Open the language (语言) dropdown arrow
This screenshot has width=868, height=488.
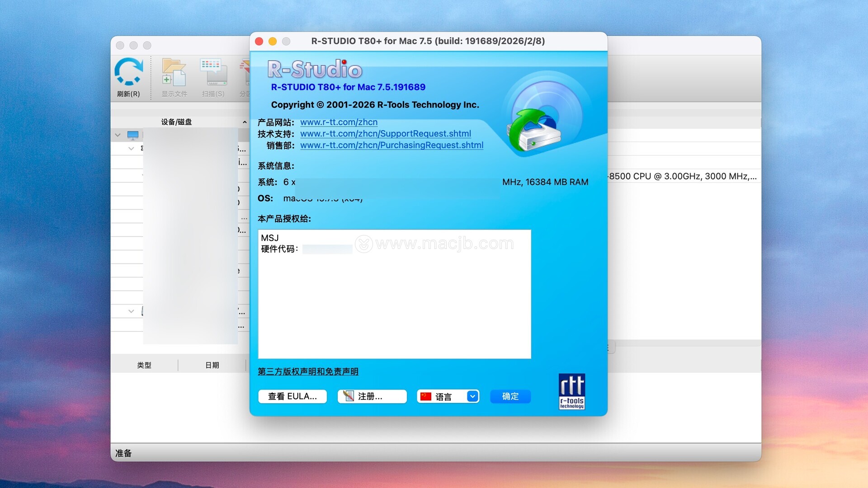click(472, 396)
